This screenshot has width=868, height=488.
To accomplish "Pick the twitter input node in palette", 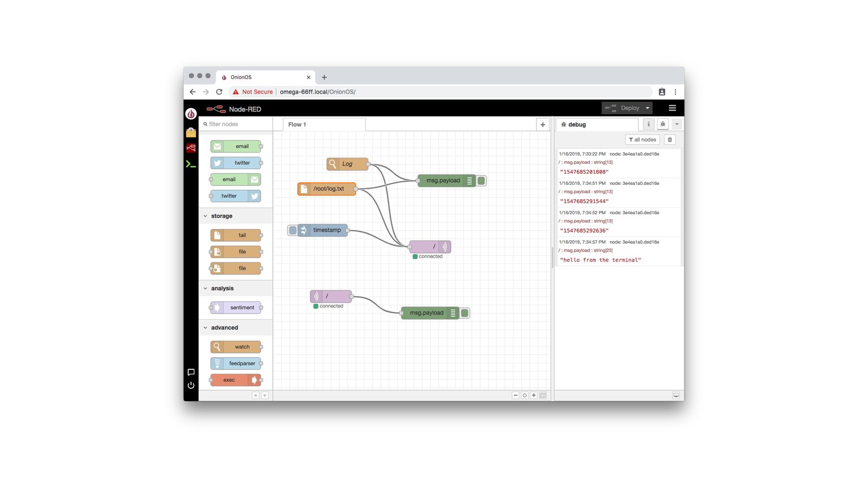I will 235,163.
